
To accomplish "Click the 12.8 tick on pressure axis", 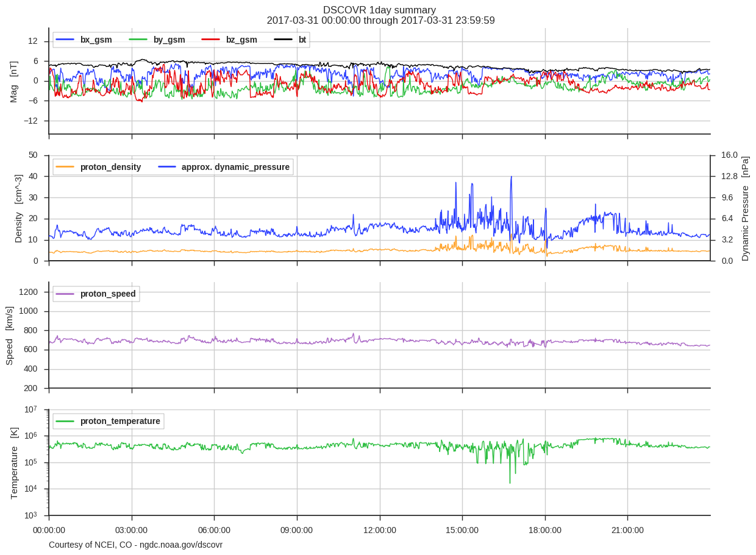I will pos(730,177).
